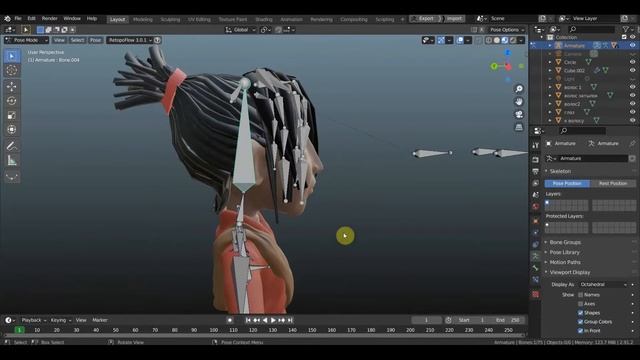Hide the Circle object in outliner
This screenshot has width=640, height=360.
click(632, 62)
